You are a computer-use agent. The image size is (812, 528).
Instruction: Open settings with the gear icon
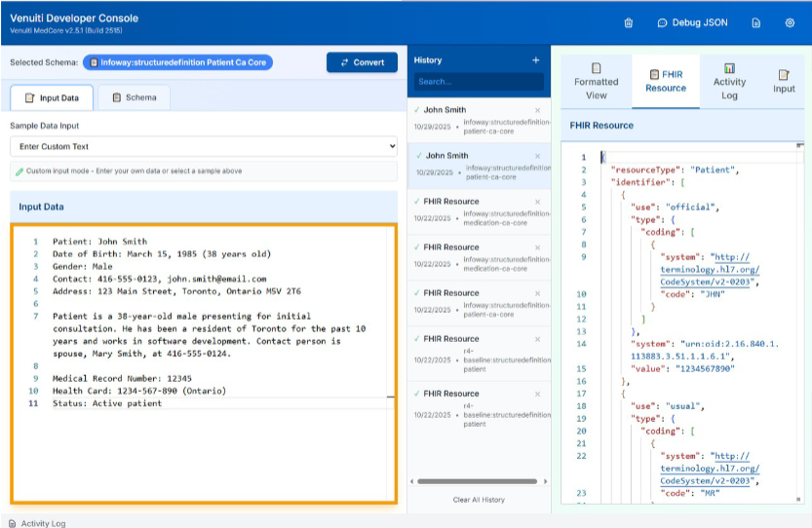[789, 22]
